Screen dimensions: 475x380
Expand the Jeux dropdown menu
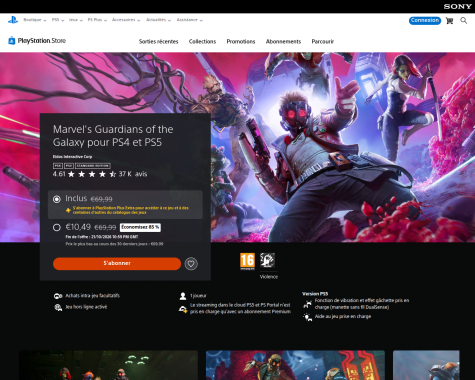[x=76, y=20]
